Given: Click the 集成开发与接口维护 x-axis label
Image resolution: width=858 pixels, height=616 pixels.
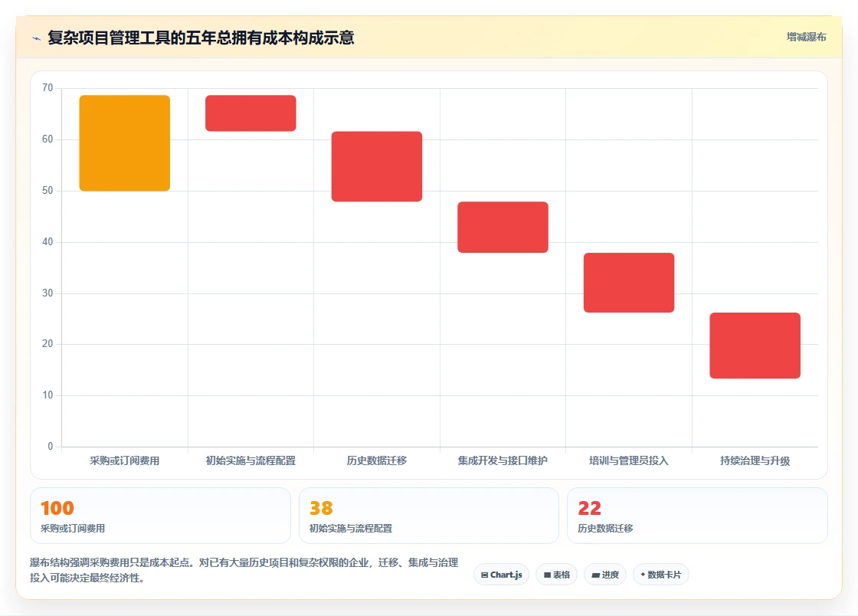Looking at the screenshot, I should [x=503, y=460].
